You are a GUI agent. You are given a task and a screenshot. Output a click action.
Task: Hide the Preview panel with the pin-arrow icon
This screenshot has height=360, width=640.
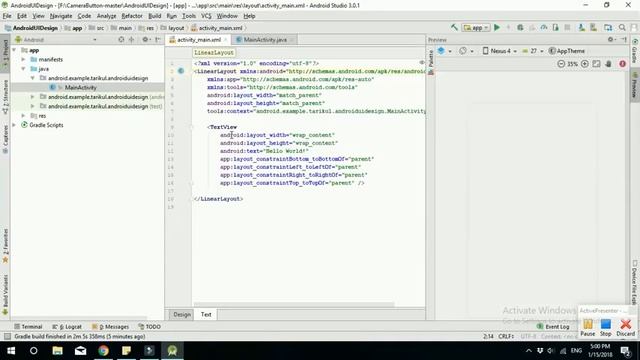coord(624,40)
